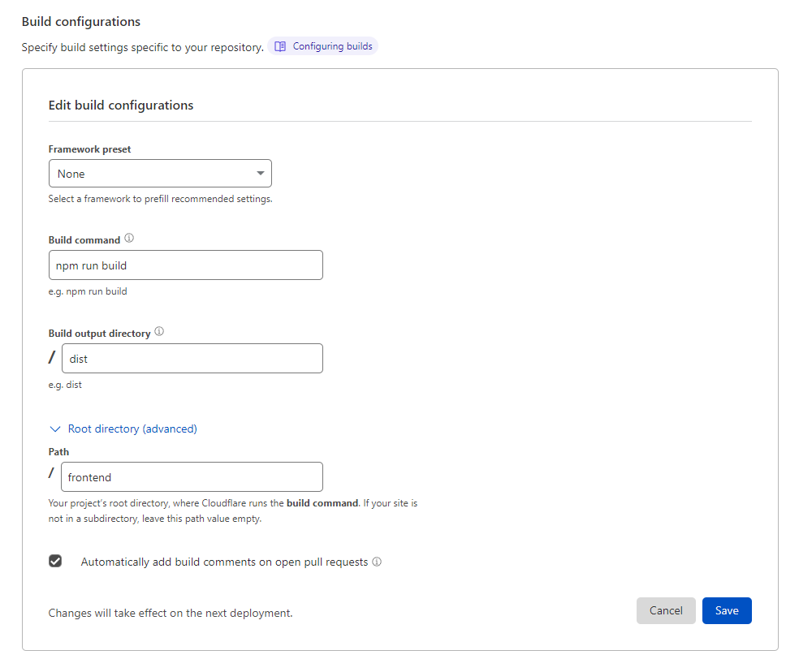This screenshot has height=672, width=799.
Task: Click the 'e.g. npm run build' hint text
Action: click(x=88, y=291)
